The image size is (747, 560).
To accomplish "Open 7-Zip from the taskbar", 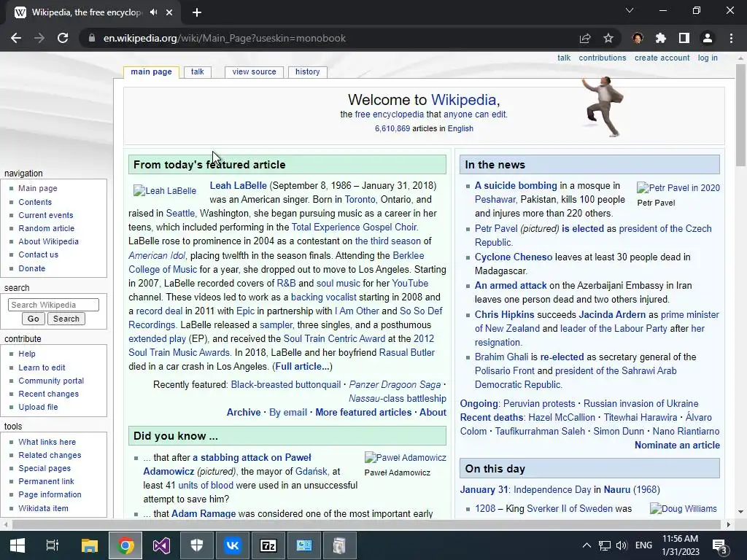I will click(x=268, y=545).
